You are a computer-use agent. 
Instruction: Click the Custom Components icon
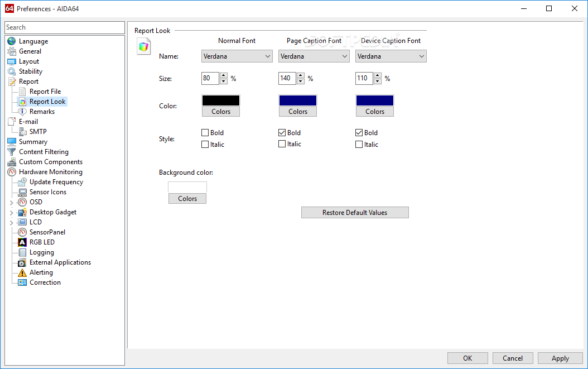click(12, 162)
